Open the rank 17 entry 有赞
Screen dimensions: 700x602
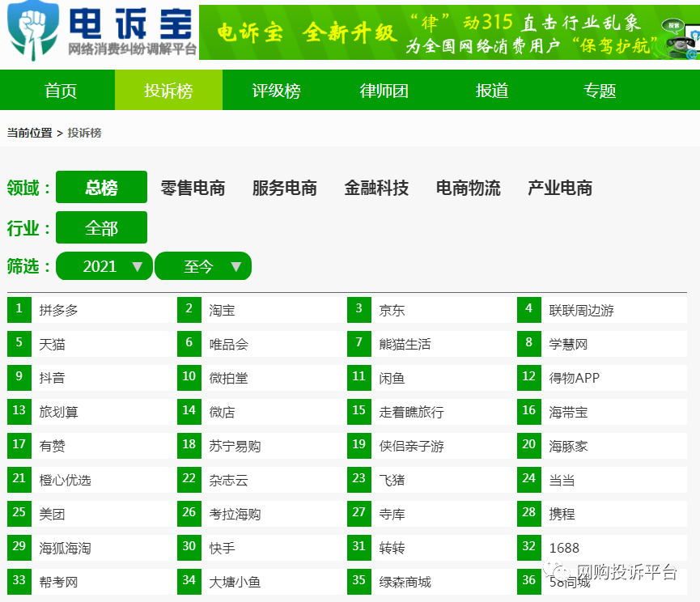click(x=52, y=446)
